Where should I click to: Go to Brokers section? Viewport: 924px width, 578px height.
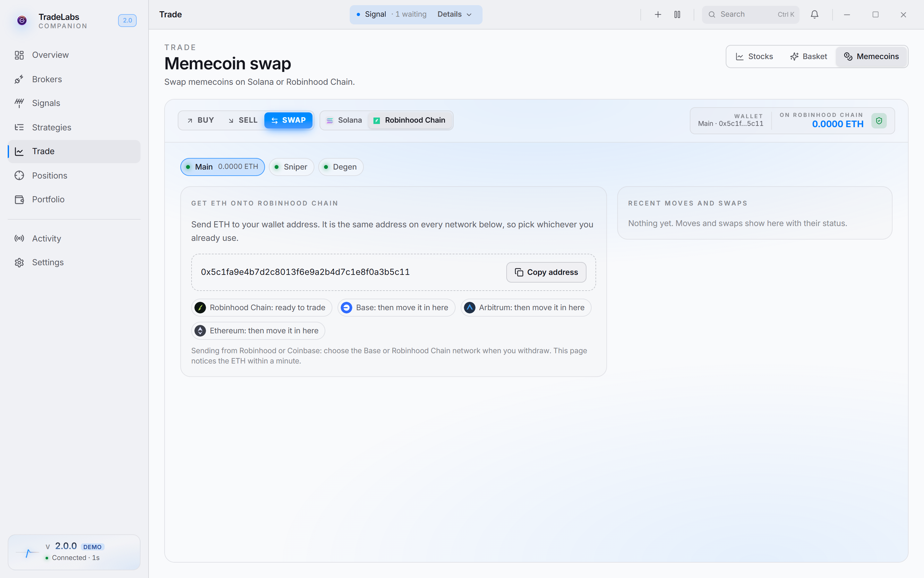74,79
